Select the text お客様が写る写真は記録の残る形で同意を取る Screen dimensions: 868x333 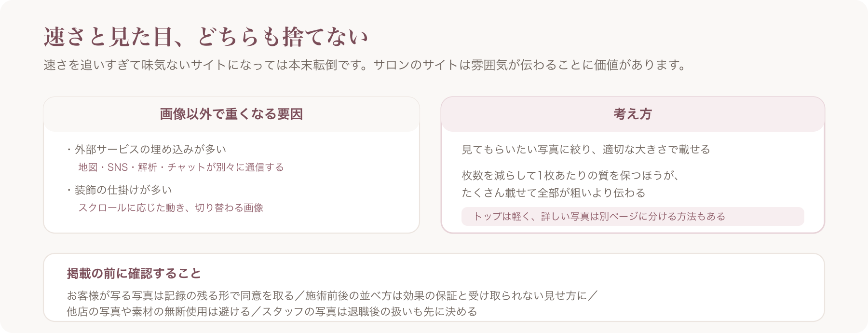pos(180,296)
